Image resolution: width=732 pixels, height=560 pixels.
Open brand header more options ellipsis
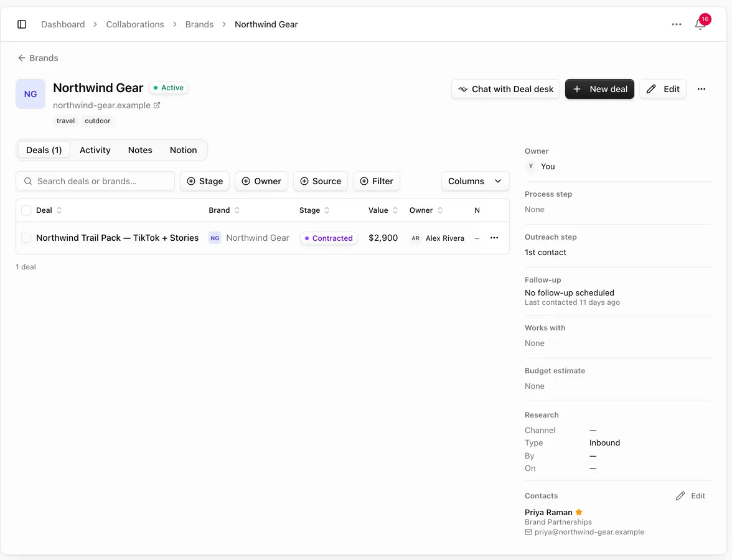(701, 89)
